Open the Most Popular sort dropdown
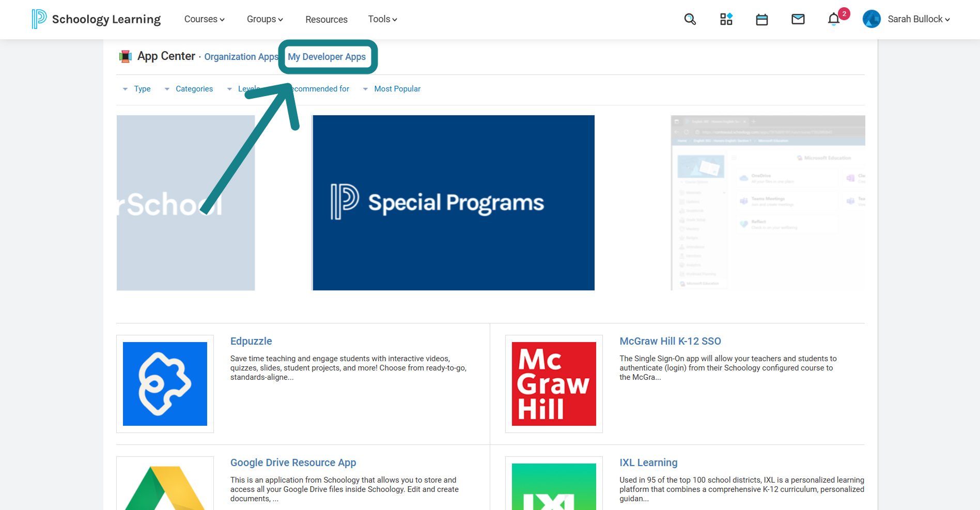 392,89
